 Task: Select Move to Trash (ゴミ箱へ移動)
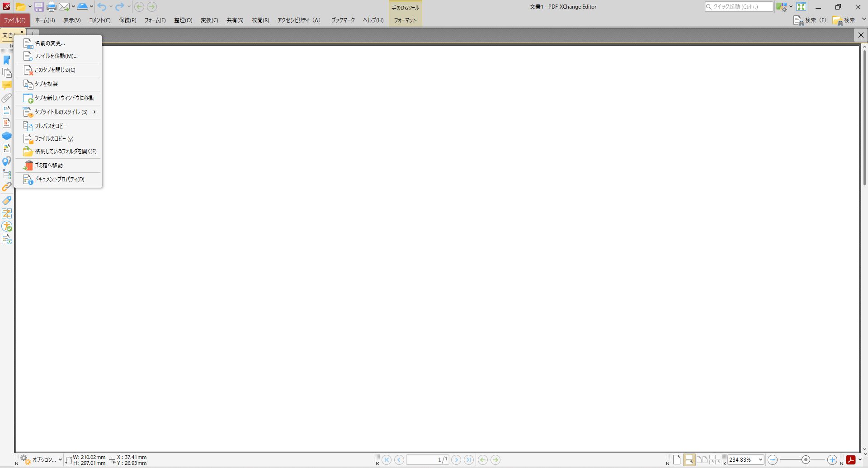point(58,165)
